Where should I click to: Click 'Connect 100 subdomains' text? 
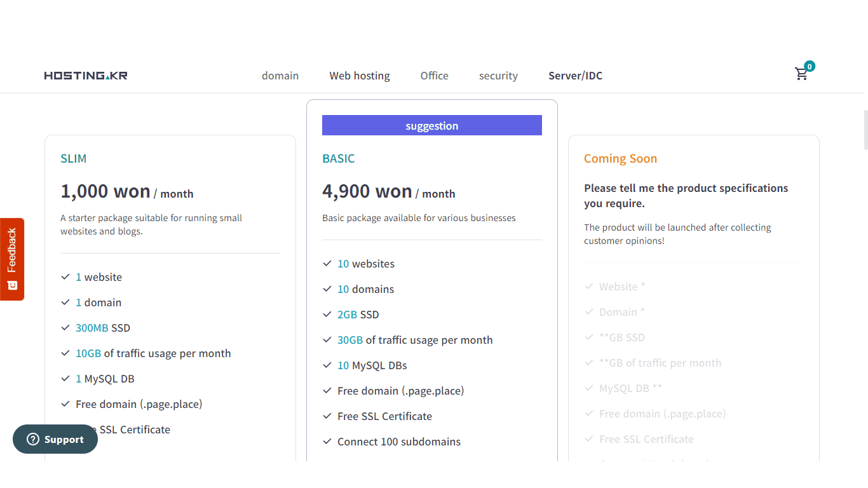pyautogui.click(x=399, y=442)
